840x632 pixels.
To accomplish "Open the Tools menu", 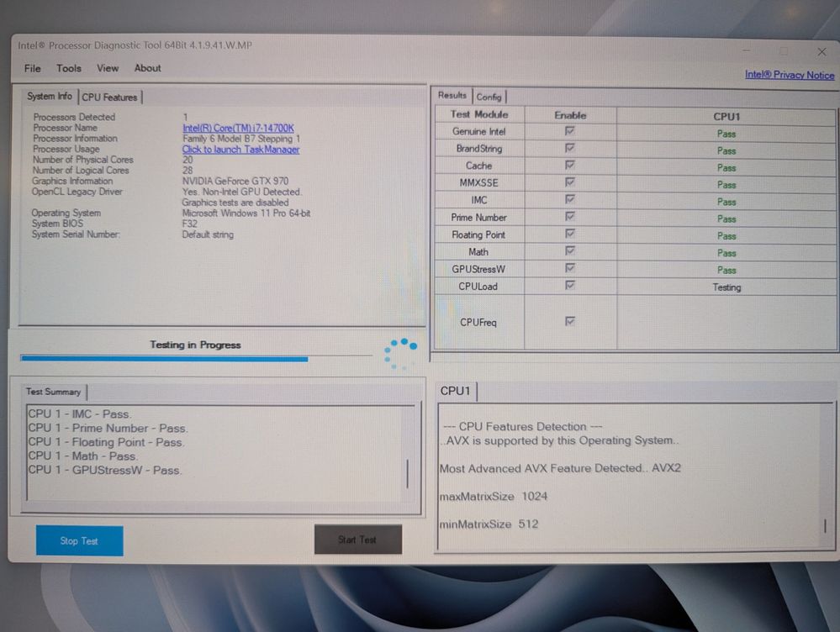I will (69, 68).
